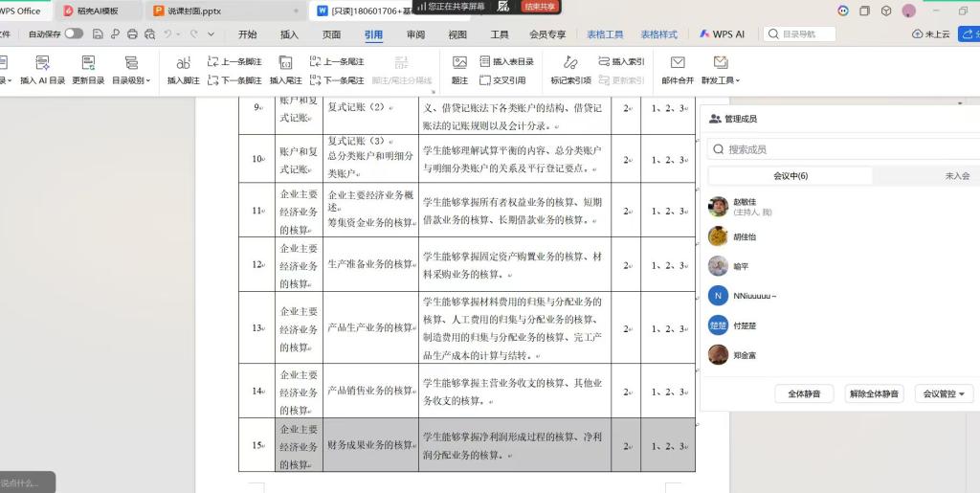Click the print icon in quick access toolbar
980x493 pixels.
(x=132, y=34)
